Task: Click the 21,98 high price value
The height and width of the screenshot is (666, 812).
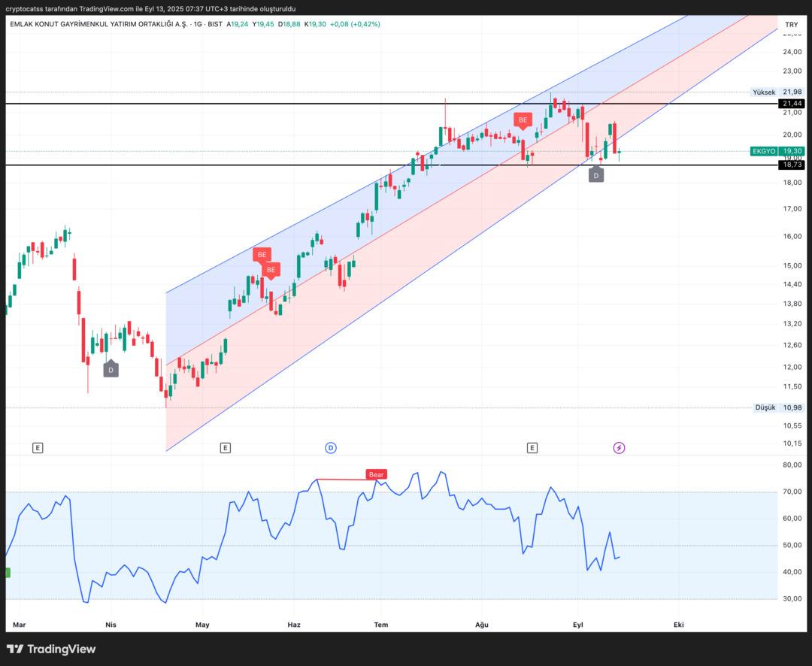Action: pos(792,92)
